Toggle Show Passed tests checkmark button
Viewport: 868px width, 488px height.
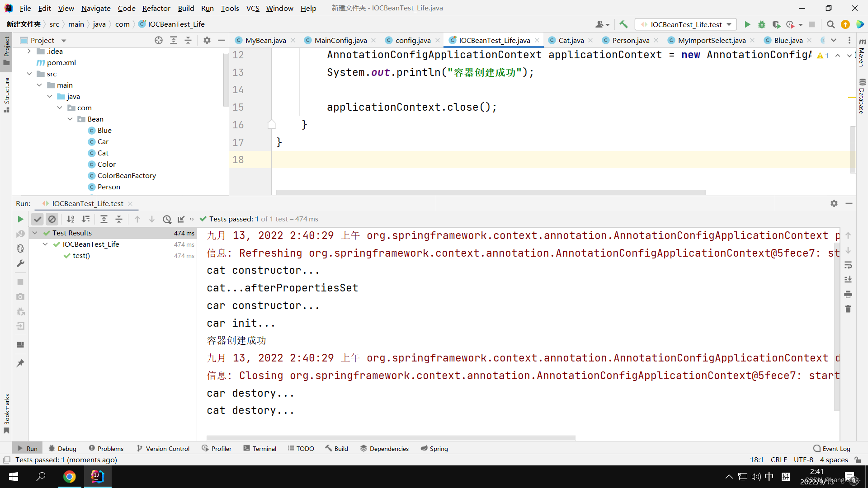click(38, 219)
